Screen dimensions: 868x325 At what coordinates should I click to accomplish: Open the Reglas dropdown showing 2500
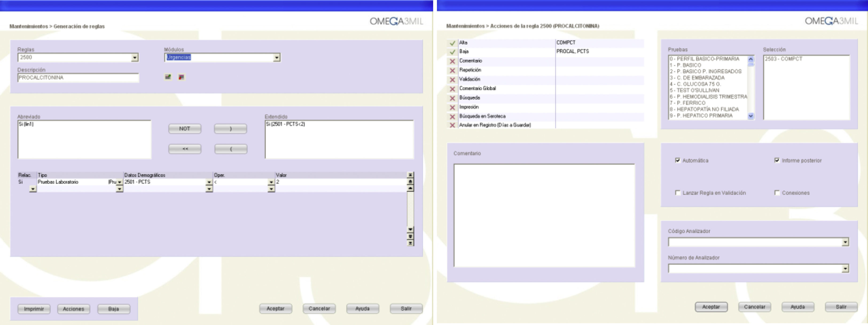tap(135, 58)
